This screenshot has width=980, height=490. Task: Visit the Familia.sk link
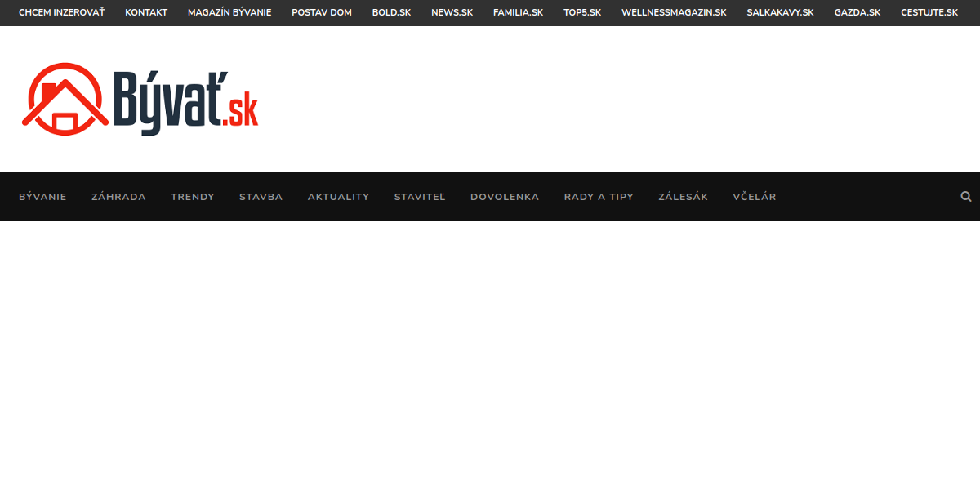[x=518, y=12]
